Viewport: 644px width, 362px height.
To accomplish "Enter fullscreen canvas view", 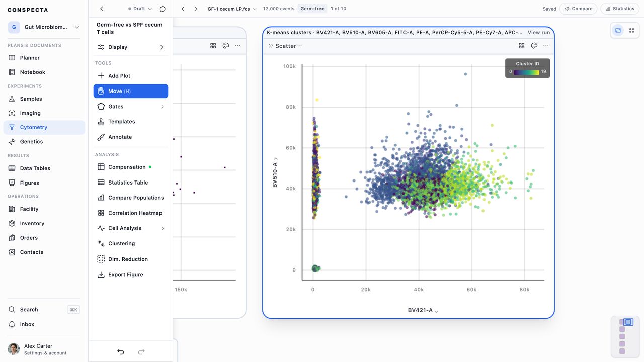I will (632, 30).
